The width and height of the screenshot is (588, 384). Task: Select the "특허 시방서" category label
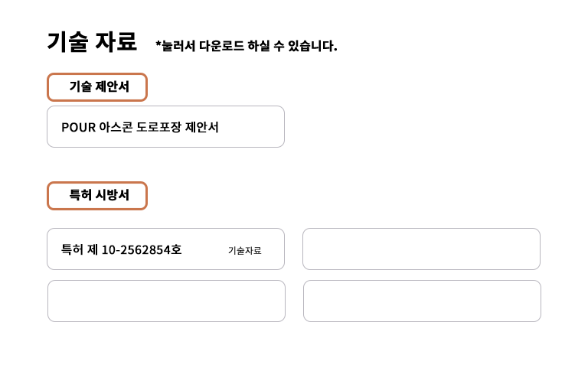click(97, 196)
